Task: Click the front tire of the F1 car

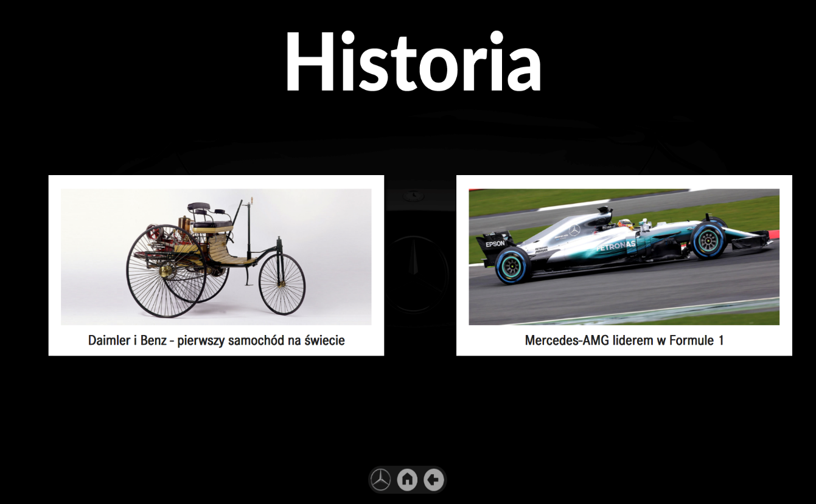Action: [709, 240]
